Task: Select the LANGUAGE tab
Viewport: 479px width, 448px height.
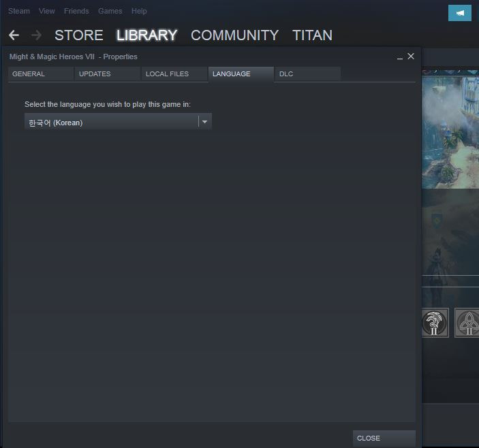Action: coord(241,74)
